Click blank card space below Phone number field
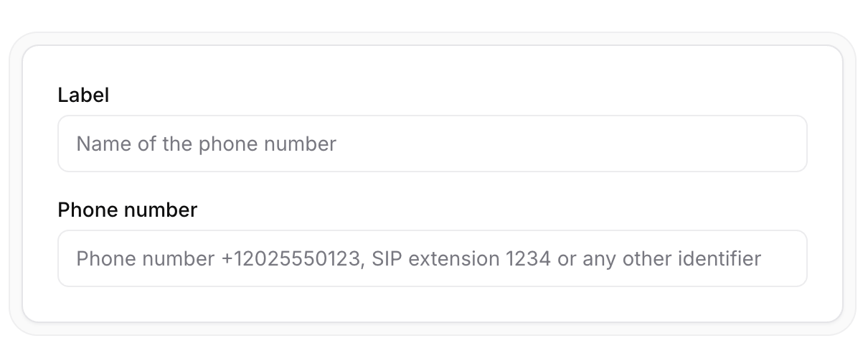 click(x=432, y=304)
